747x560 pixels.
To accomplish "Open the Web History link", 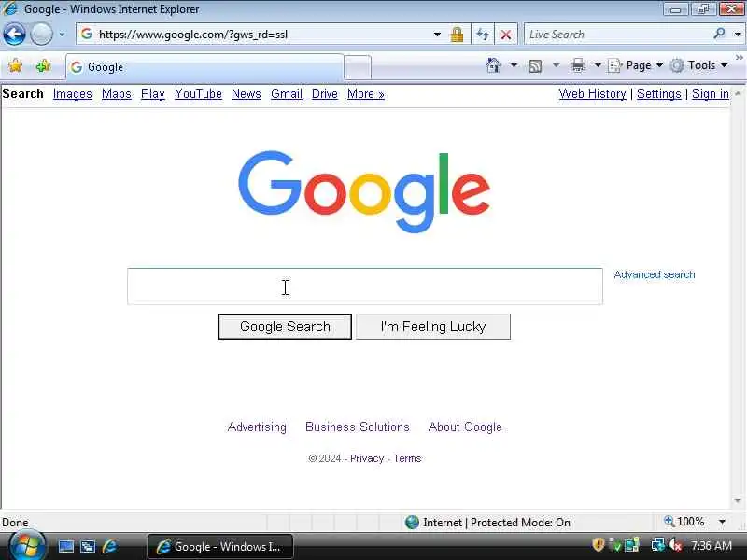I will pyautogui.click(x=592, y=94).
